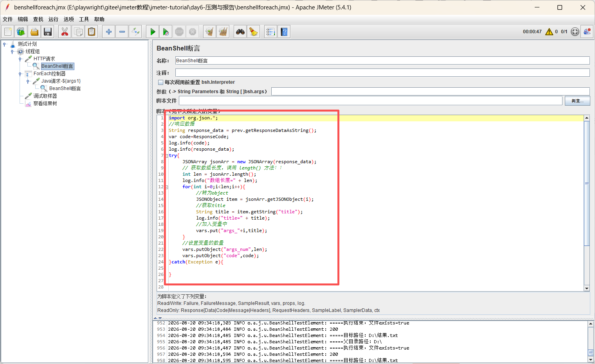Start the test with green play icon

(153, 32)
